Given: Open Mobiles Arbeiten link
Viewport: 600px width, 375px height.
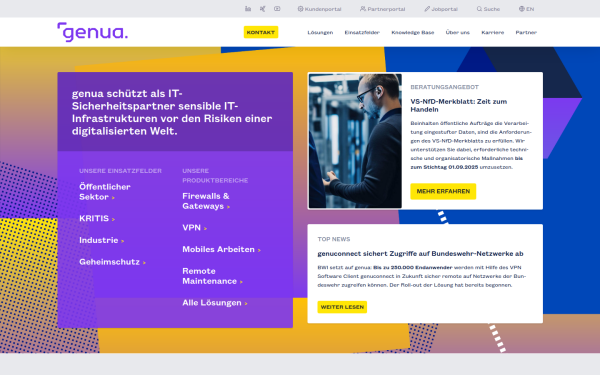Looking at the screenshot, I should click(221, 249).
